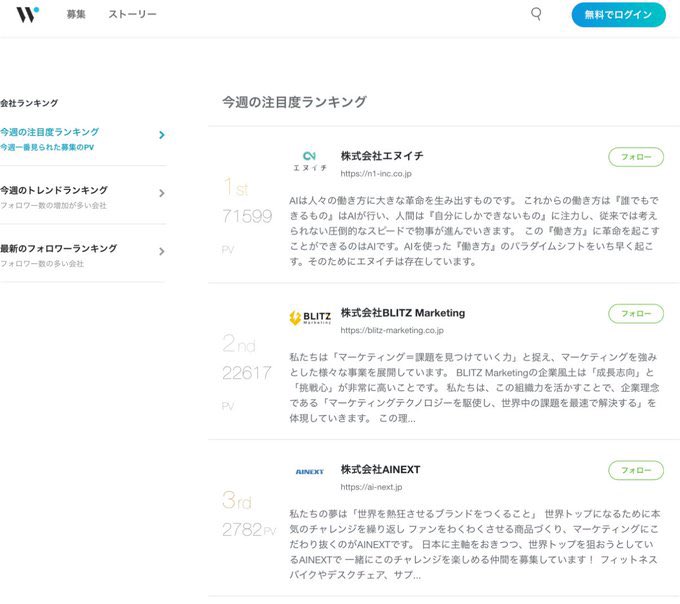The height and width of the screenshot is (604, 680).
Task: Follow 株式会社エヌイチ with フォロー button
Action: pyautogui.click(x=636, y=157)
